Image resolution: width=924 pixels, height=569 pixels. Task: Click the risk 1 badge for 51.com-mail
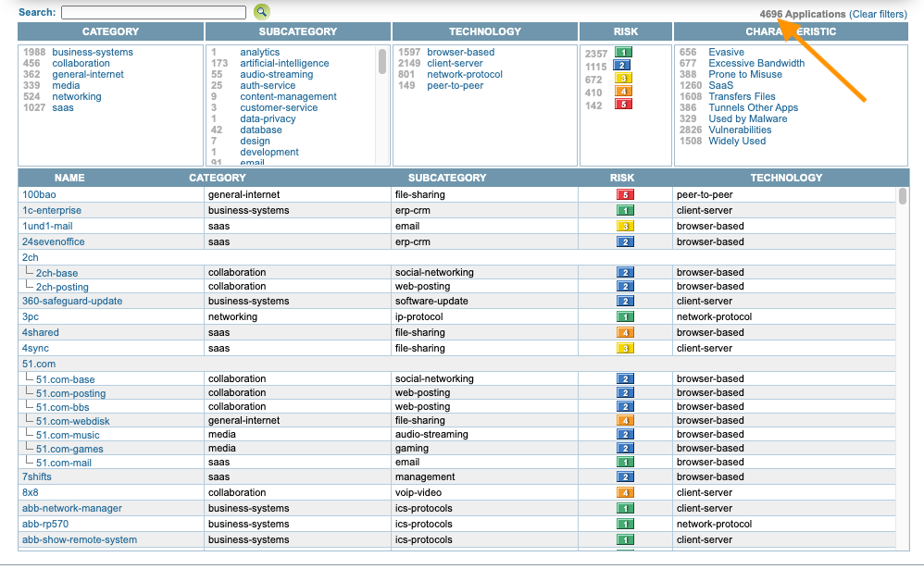coord(625,463)
